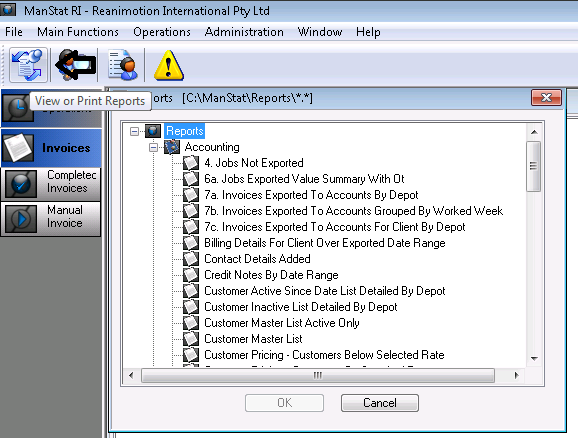This screenshot has height=438, width=578.
Task: Open the document with user toolbar icon
Action: coord(123,65)
